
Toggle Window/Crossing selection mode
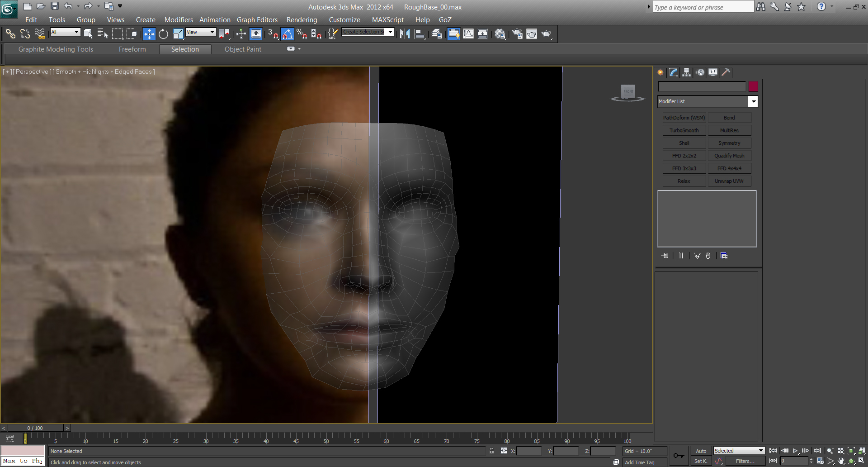pos(132,34)
